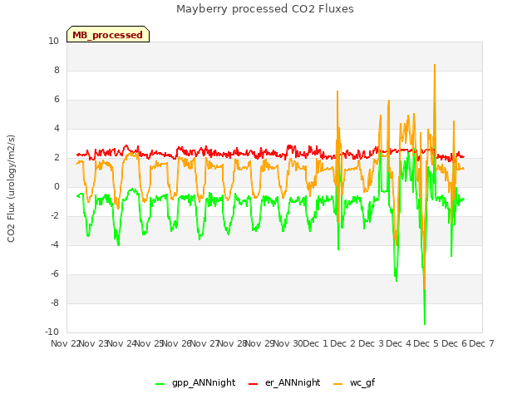The width and height of the screenshot is (532, 399).
Task: Toggle the gpp_ANNnight legend entry
Action: point(195,382)
